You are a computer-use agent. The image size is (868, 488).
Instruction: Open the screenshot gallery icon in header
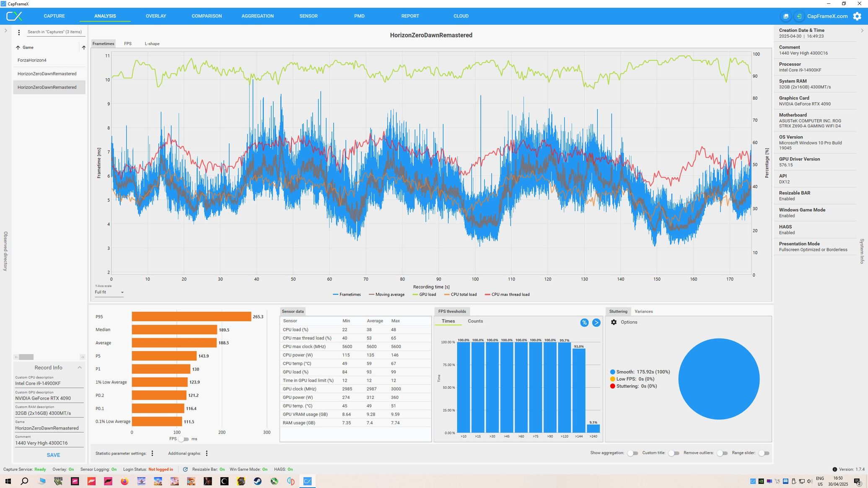coord(786,16)
